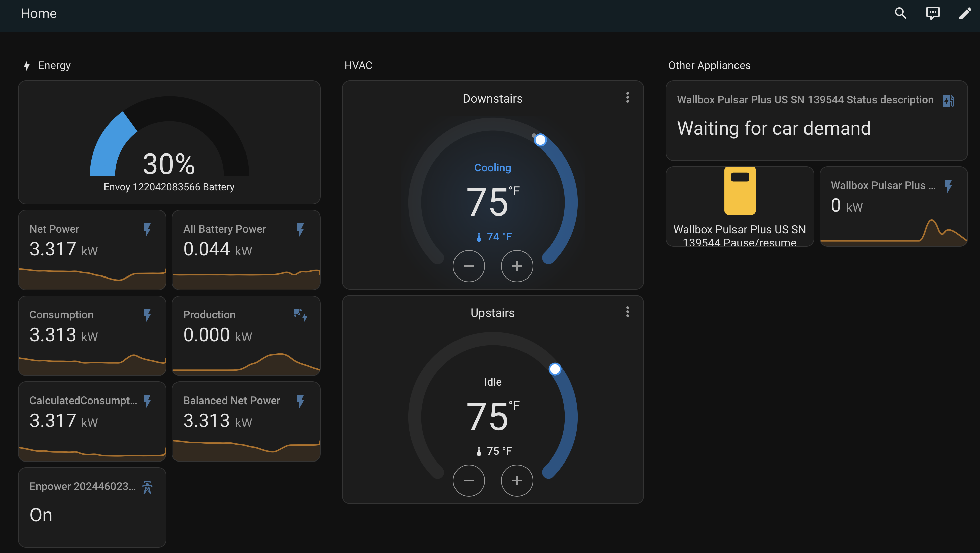
Task: Click the lightning icon on All Battery Power card
Action: [x=301, y=229]
